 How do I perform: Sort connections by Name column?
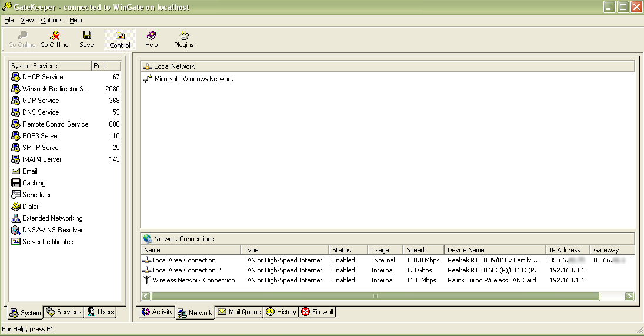pyautogui.click(x=191, y=250)
